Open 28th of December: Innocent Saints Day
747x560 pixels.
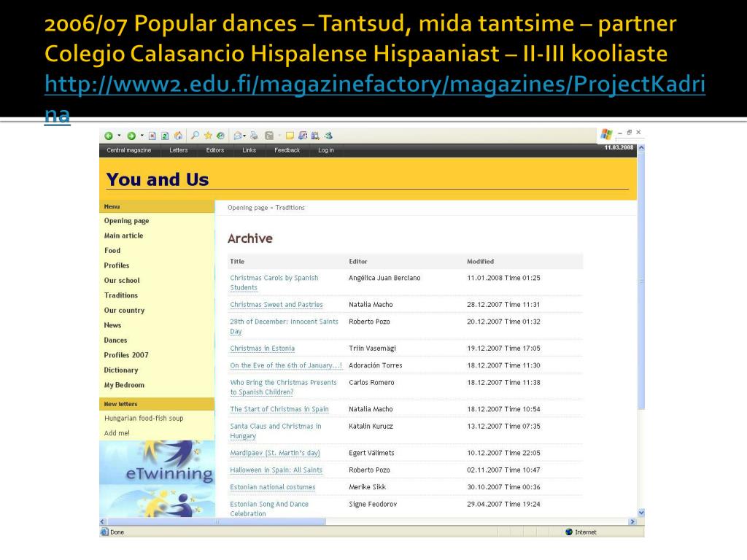pyautogui.click(x=284, y=327)
